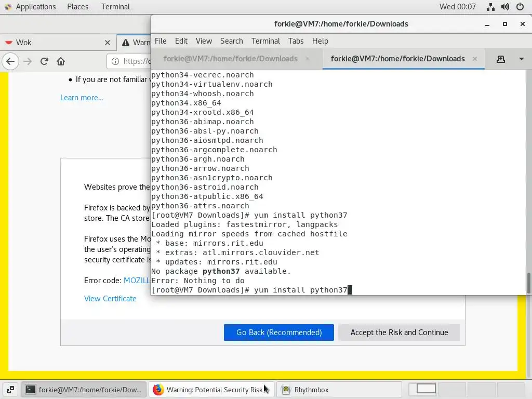532x399 pixels.
Task: Click the Firefox forward arrow
Action: tap(28, 61)
